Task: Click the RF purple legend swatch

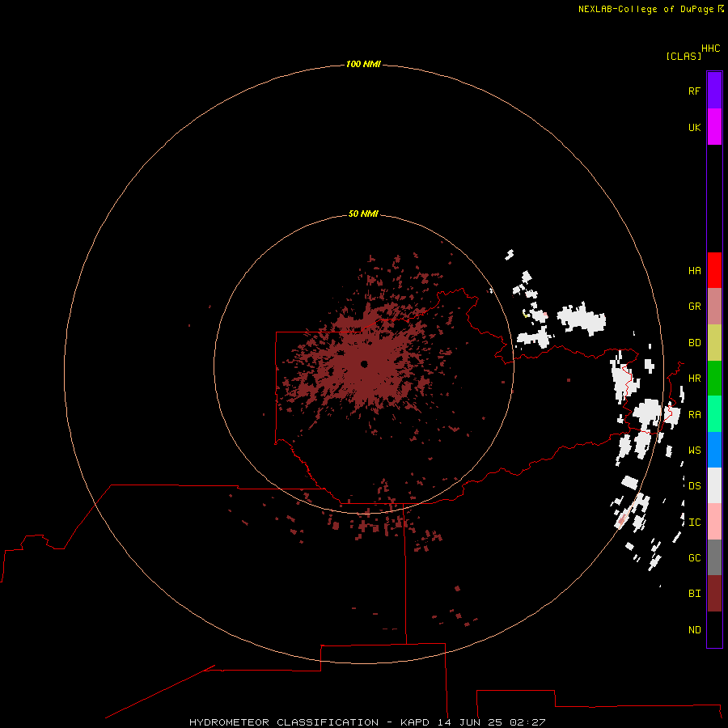Action: click(x=714, y=91)
